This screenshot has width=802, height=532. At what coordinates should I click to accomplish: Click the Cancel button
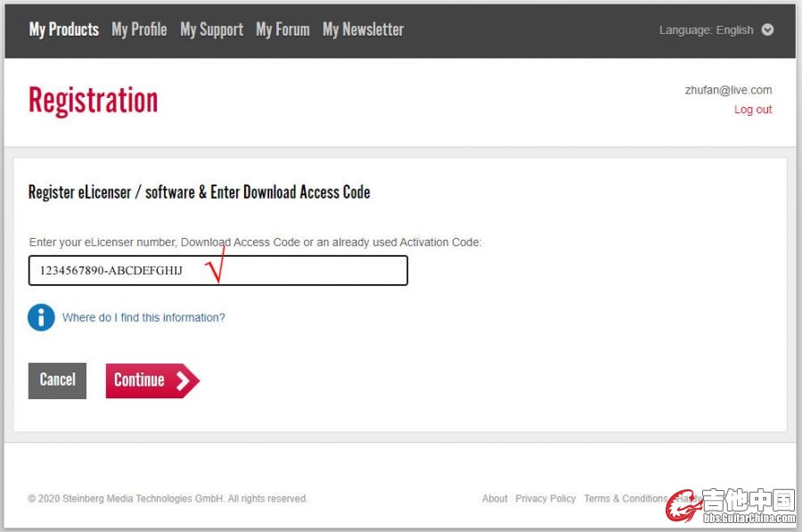click(x=57, y=381)
